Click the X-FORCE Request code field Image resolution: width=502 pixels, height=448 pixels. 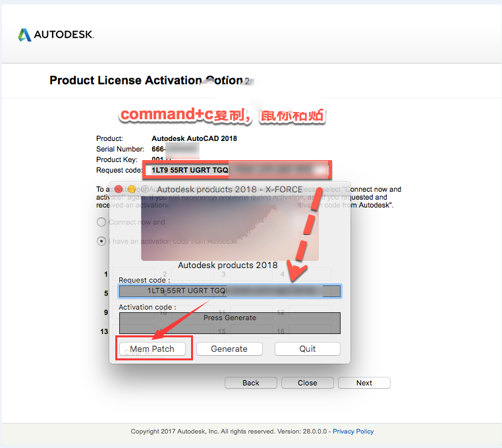click(x=229, y=291)
